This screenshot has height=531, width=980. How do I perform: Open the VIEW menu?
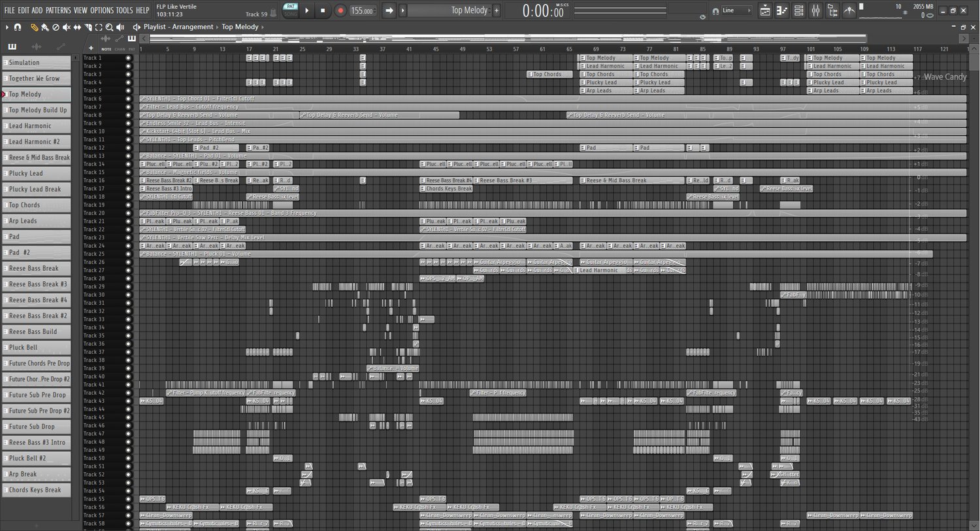pyautogui.click(x=80, y=10)
